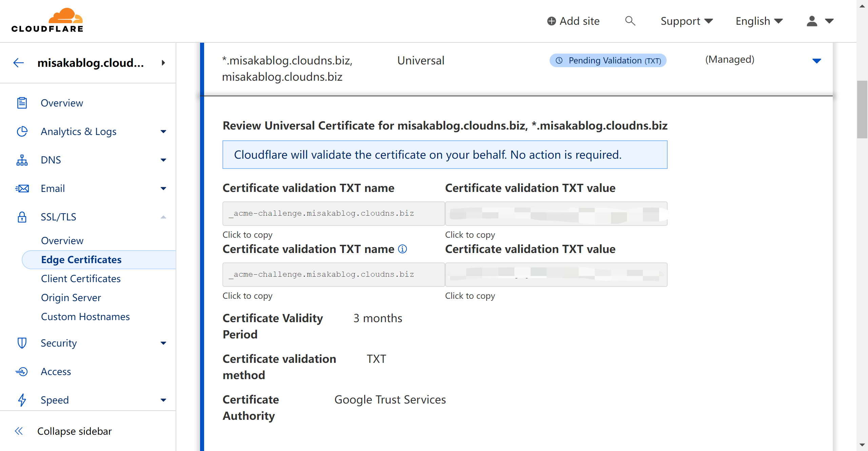The width and height of the screenshot is (868, 451).
Task: Click the Email envelope icon
Action: pyautogui.click(x=22, y=188)
